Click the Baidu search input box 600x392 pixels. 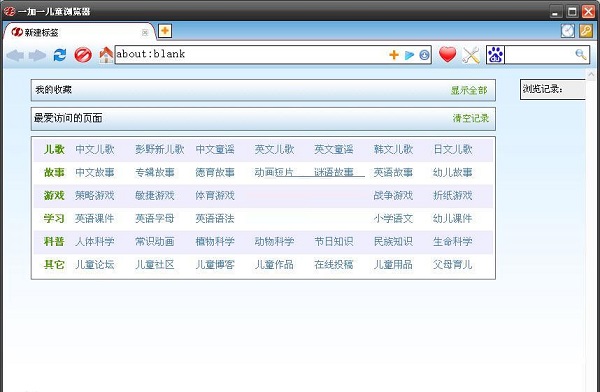[540, 55]
